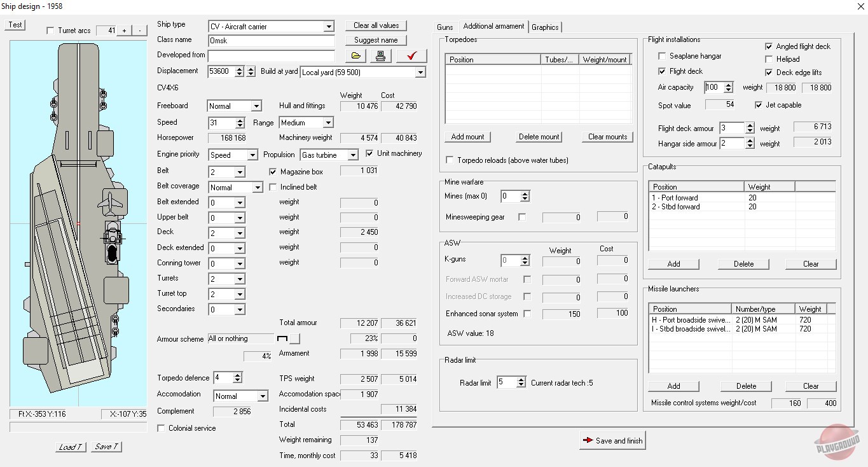The image size is (868, 467).
Task: Click the Speed value spinner arrows
Action: point(240,123)
